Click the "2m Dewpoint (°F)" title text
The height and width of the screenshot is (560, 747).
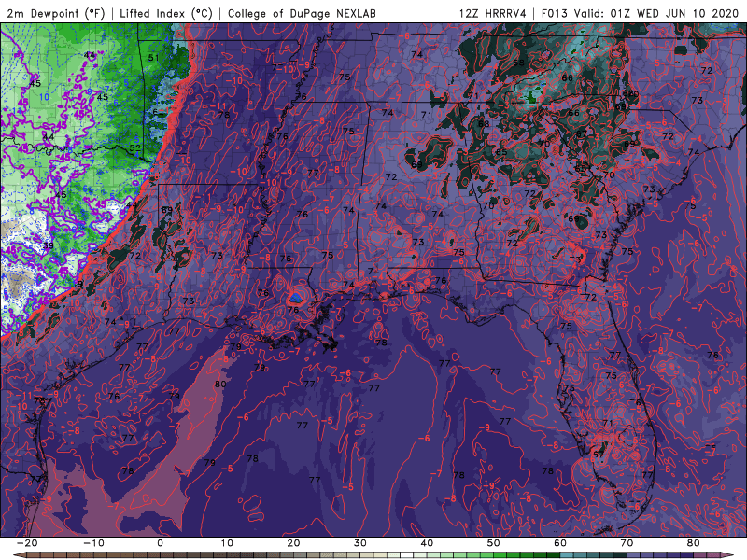point(55,14)
